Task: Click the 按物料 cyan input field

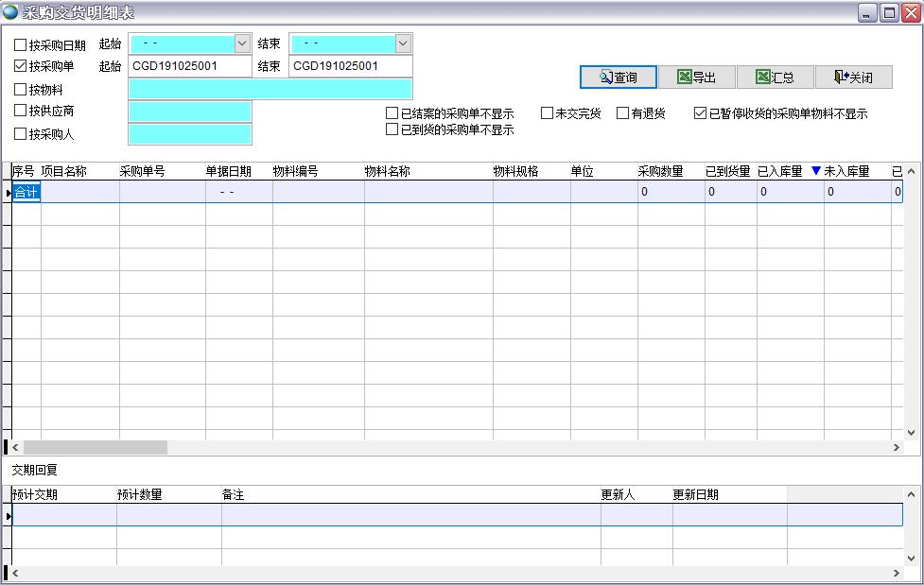Action: tap(270, 89)
